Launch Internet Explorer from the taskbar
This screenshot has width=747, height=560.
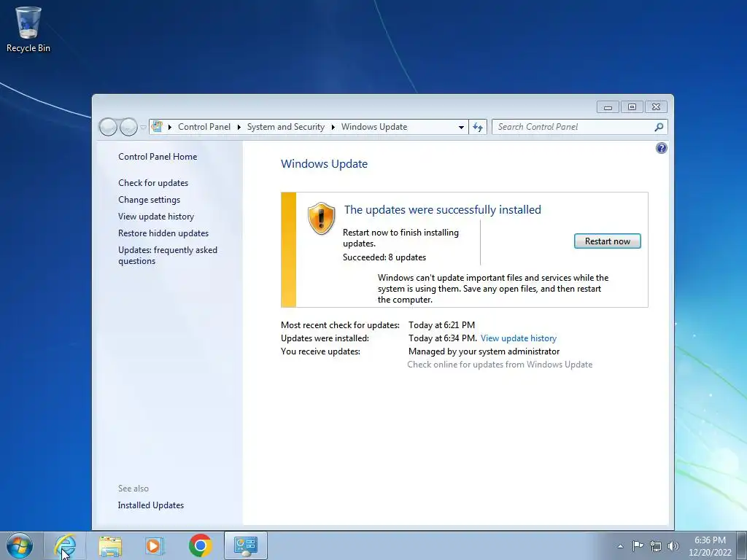point(65,545)
